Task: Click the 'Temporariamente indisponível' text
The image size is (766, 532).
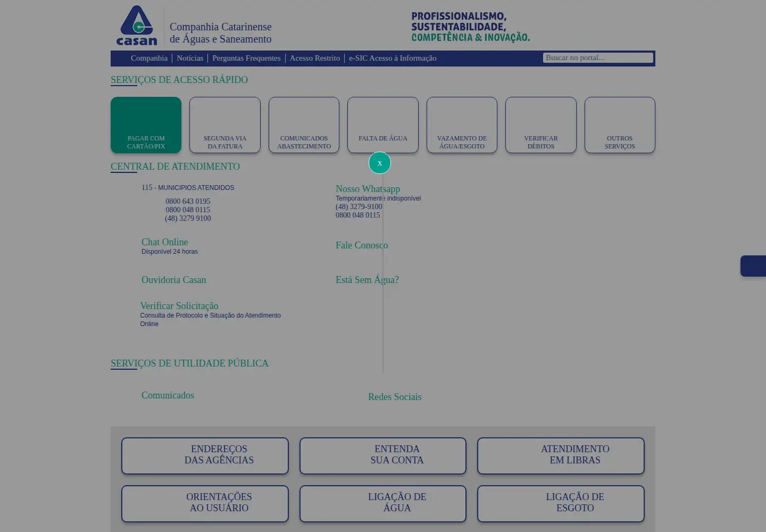Action: click(x=378, y=198)
